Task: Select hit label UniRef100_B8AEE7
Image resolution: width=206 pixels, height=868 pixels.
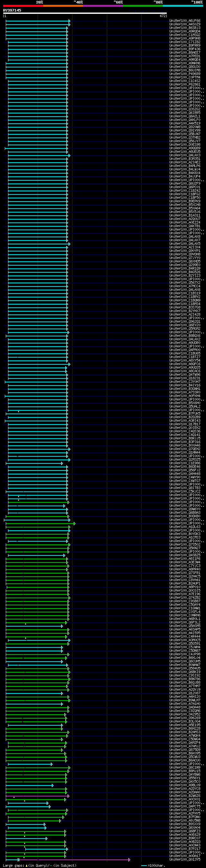Action: 185,52
